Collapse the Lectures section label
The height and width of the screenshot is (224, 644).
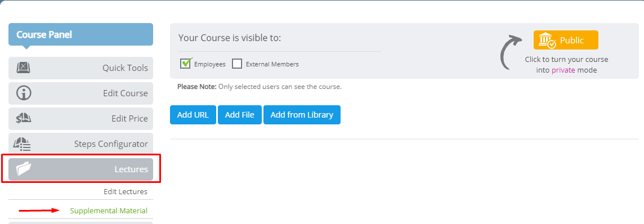(131, 169)
